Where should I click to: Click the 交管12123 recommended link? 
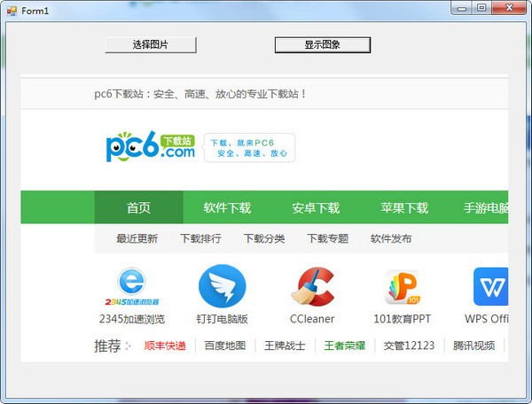[x=409, y=346]
